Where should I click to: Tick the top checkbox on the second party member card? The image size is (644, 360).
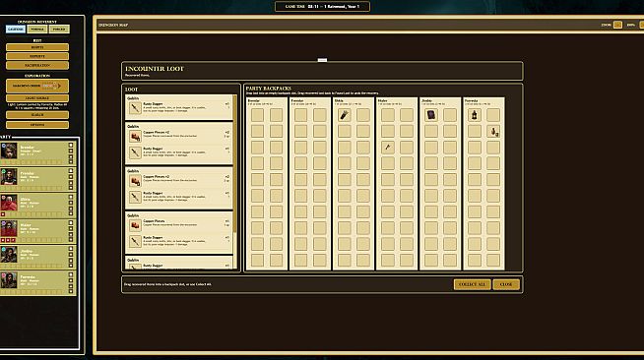coord(71,171)
